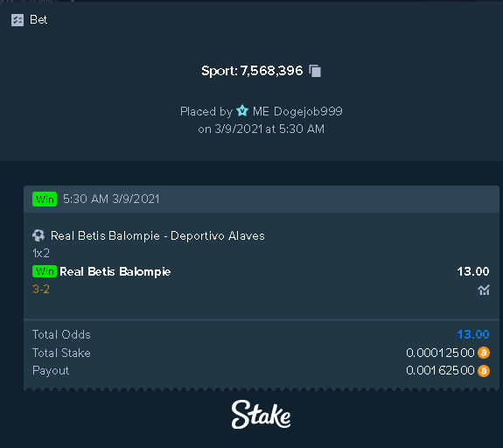Viewport: 503px width, 448px height.
Task: Click the VIP star badge icon
Action: (242, 111)
